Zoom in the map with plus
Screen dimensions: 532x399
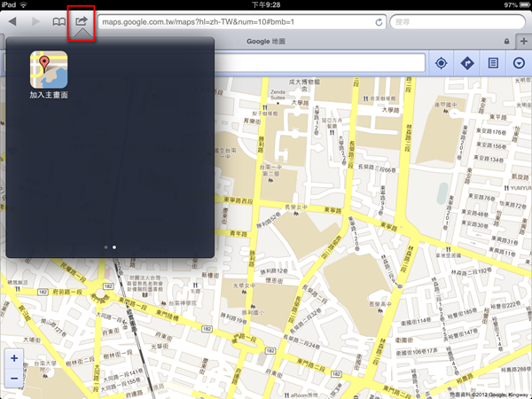tap(14, 360)
